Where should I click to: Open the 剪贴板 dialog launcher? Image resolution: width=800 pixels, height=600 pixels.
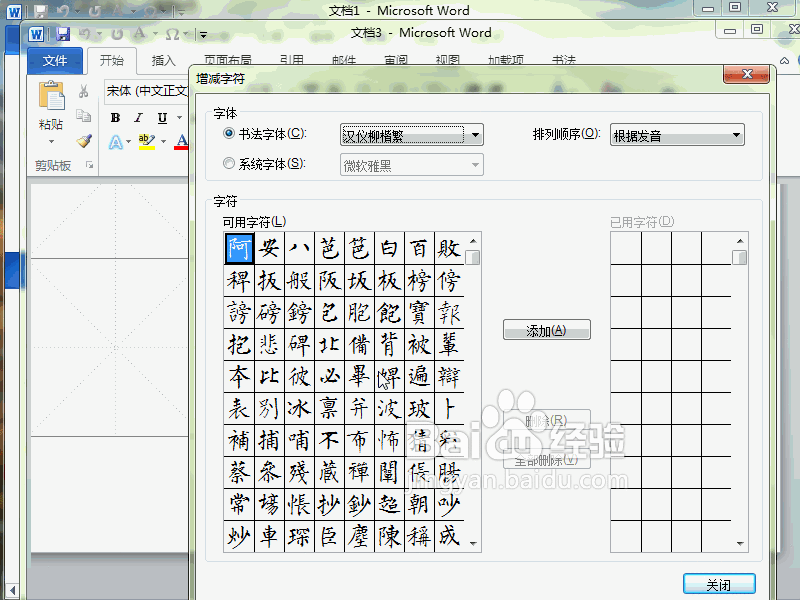(90, 165)
